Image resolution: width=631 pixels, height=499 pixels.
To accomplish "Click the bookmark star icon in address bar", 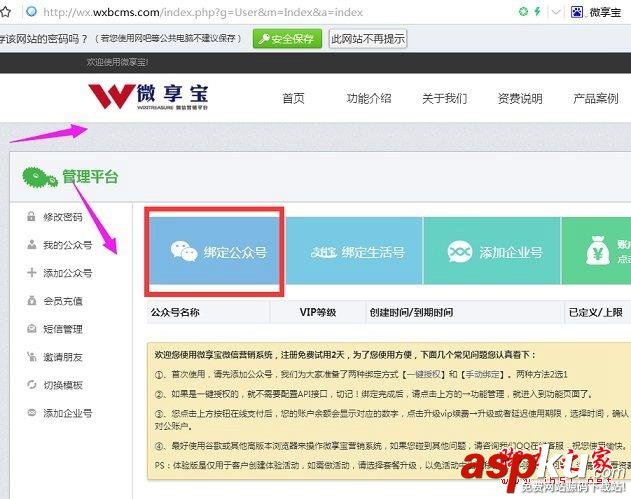I will [5, 12].
